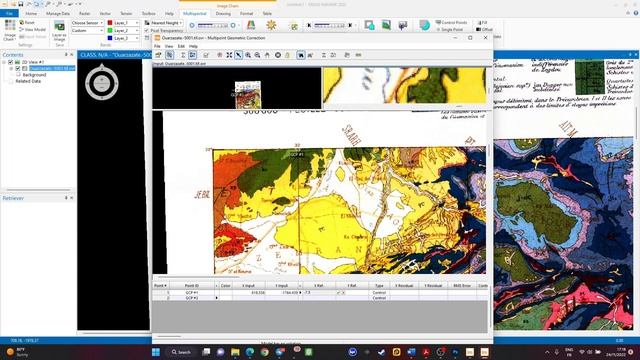Click the sun-shaped brightness icon in ribbon

point(271,25)
